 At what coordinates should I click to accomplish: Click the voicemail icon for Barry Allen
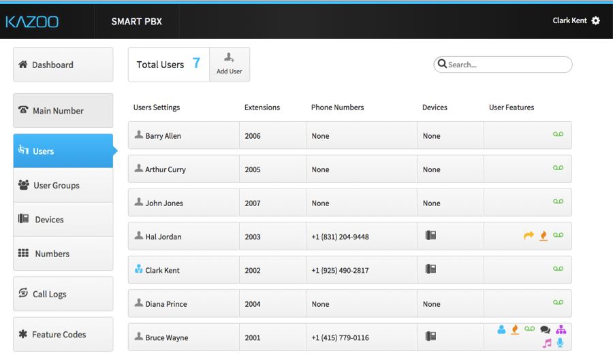(x=558, y=134)
